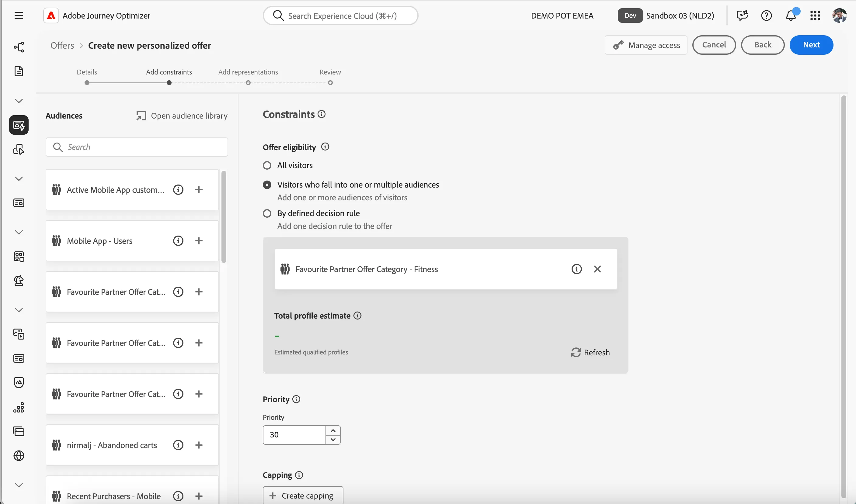Click Offers breadcrumb link
This screenshot has width=856, height=504.
(62, 45)
